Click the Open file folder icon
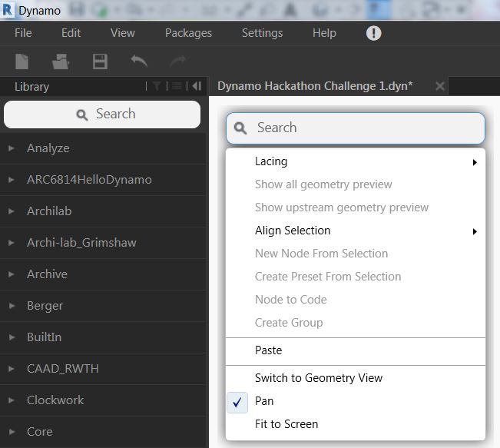Image resolution: width=500 pixels, height=448 pixels. (x=61, y=61)
